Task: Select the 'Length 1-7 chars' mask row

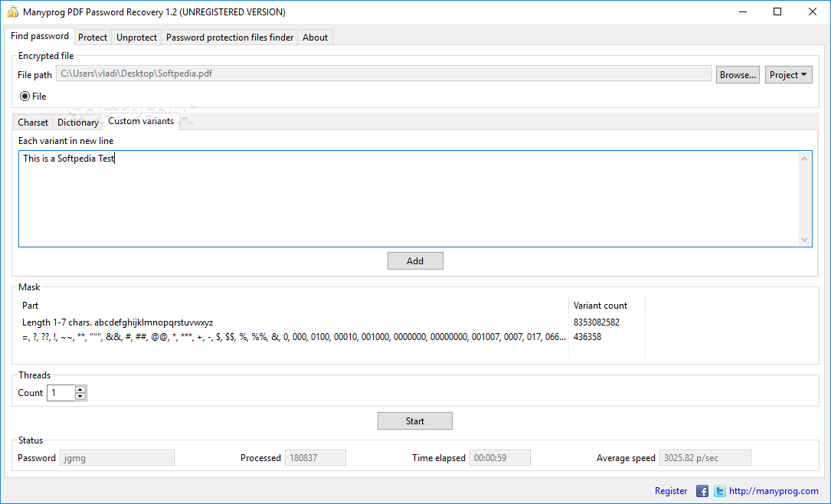Action: [295, 322]
